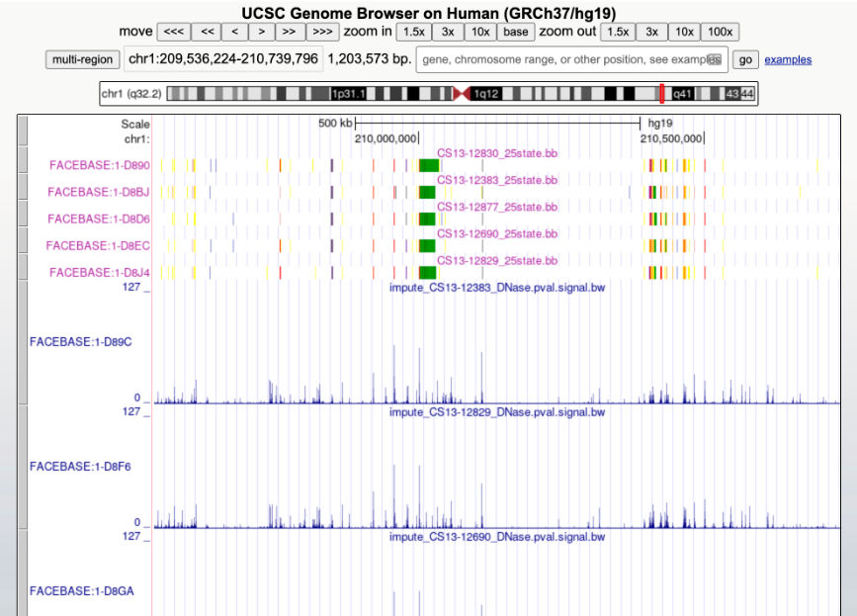Open the FACEBASE:1-D890 track label
This screenshot has width=857, height=616.
[x=100, y=165]
